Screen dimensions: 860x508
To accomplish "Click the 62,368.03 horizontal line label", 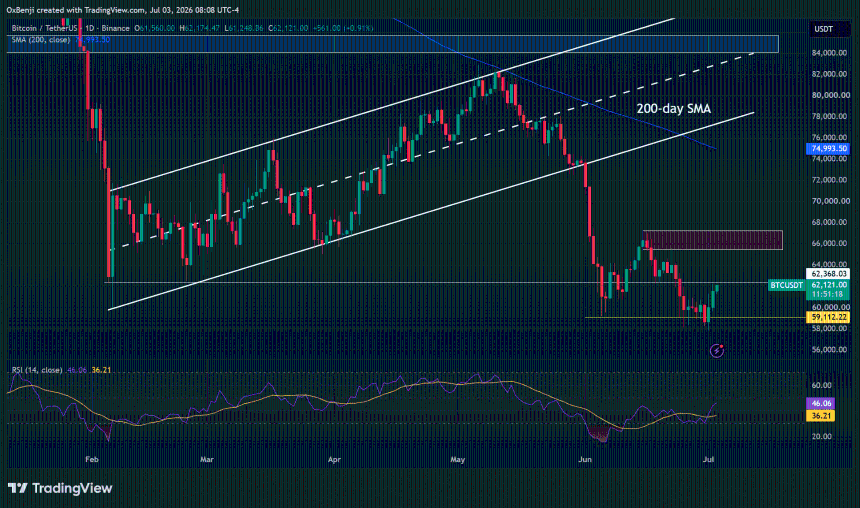I will coord(827,273).
